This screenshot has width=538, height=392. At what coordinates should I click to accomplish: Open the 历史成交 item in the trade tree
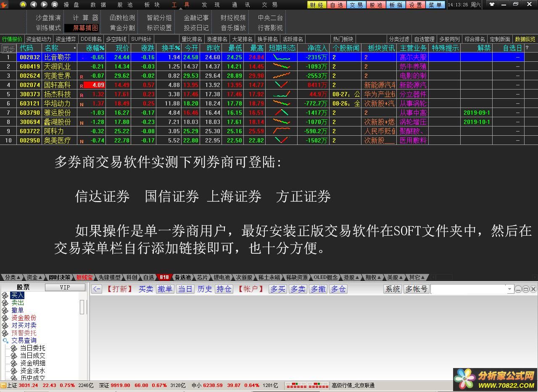[33, 378]
